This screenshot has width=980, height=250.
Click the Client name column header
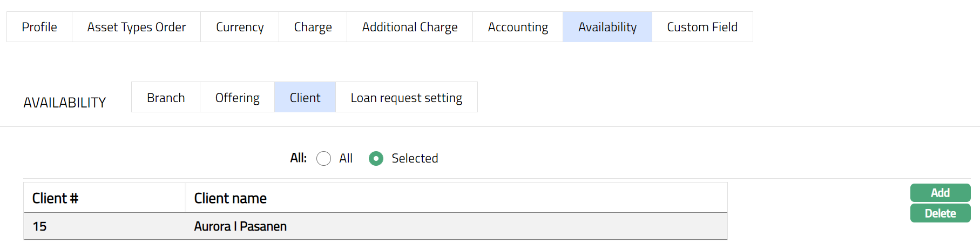[x=231, y=198]
